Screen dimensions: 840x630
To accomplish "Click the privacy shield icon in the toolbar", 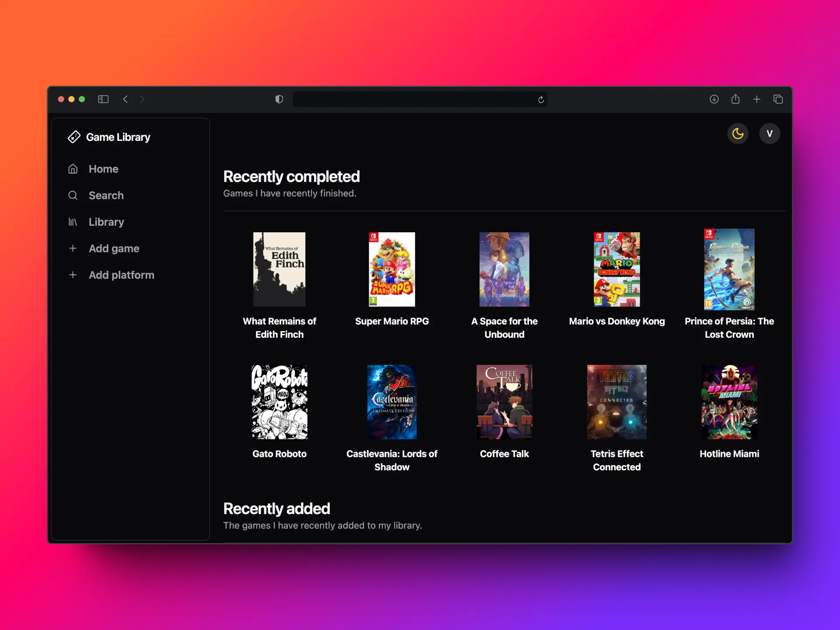I will [279, 99].
